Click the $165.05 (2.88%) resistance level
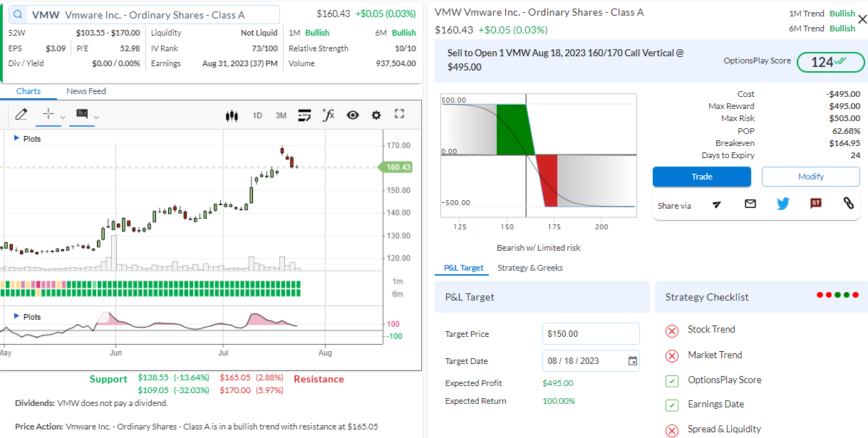 [252, 377]
